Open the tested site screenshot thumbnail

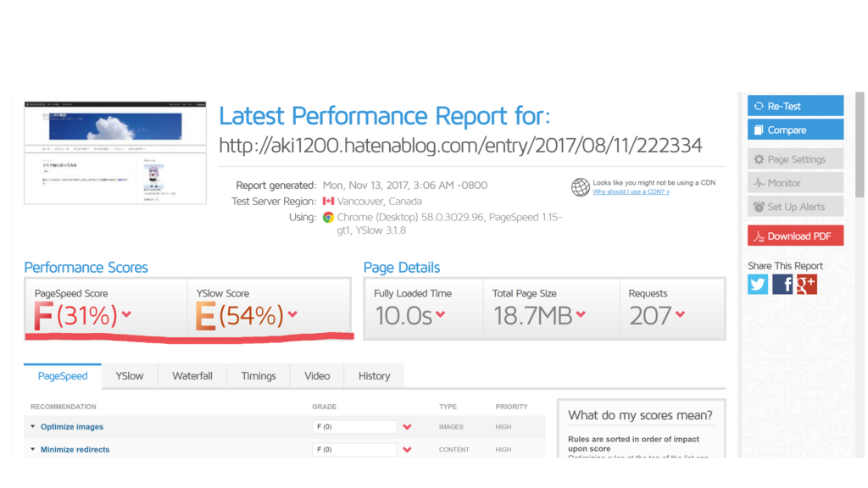(x=115, y=152)
